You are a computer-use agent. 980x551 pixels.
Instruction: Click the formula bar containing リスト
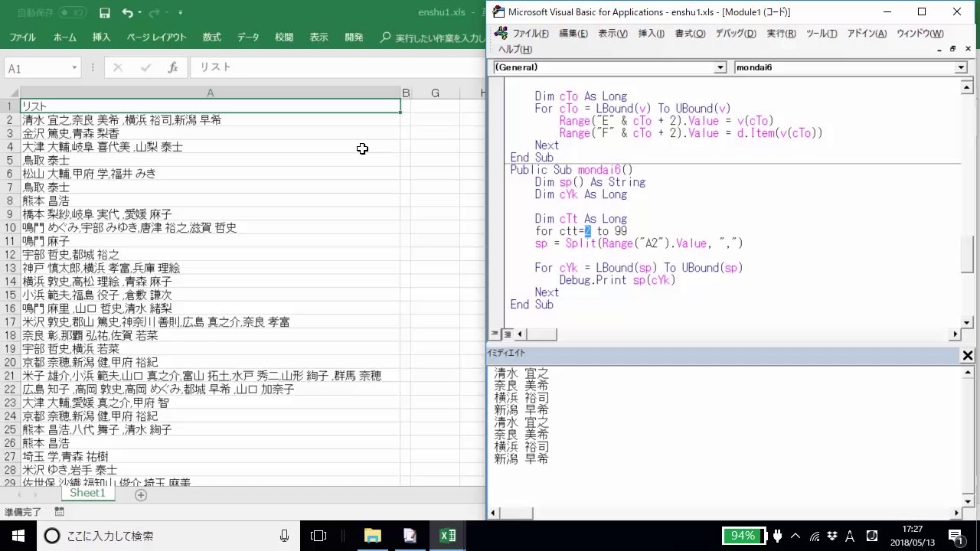point(337,67)
